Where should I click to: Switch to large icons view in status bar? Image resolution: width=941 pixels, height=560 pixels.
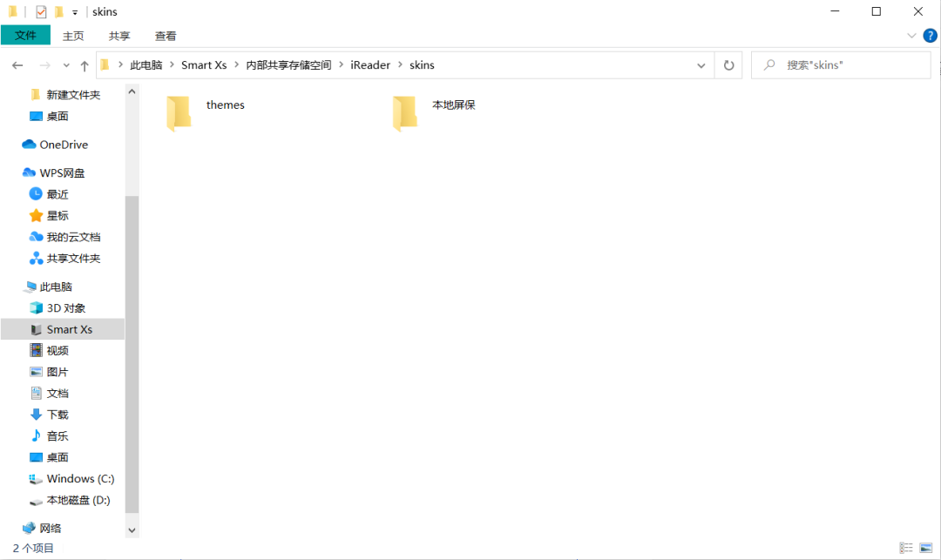(925, 548)
